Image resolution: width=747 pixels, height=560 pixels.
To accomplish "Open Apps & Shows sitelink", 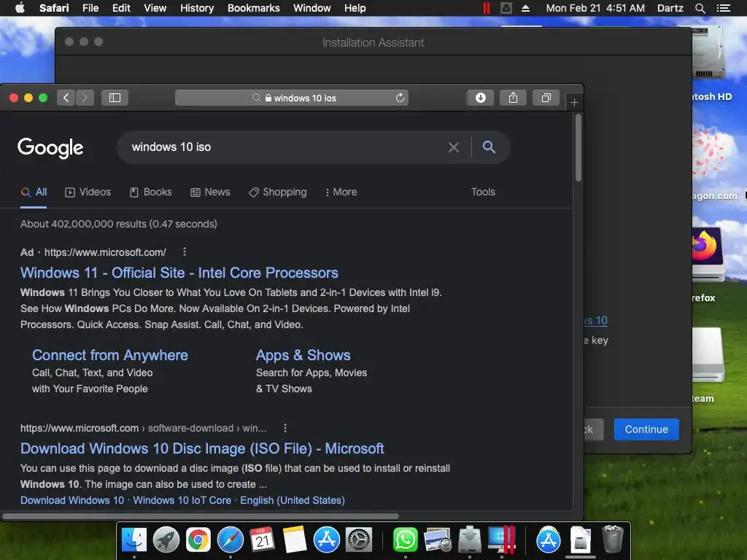I will [x=303, y=355].
